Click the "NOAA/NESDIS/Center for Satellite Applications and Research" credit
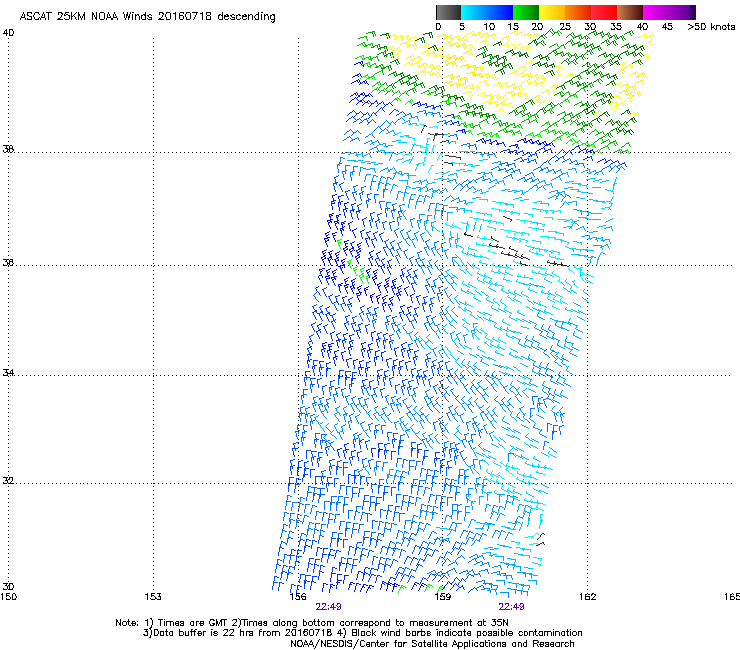 pos(432,644)
